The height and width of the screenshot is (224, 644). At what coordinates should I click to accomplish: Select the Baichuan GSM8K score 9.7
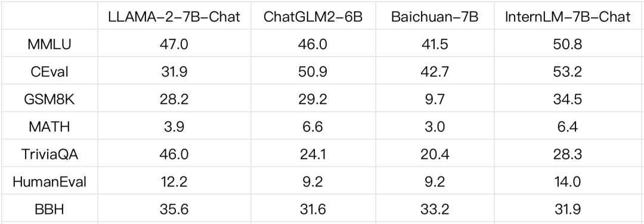pos(435,99)
